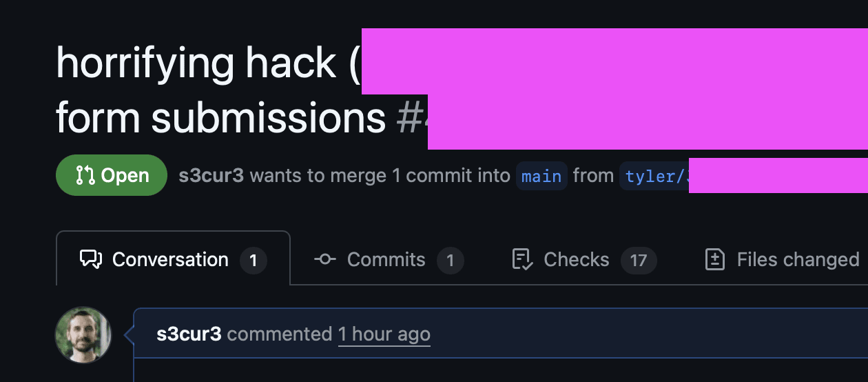Open the tyler/ head branch link
Image resolution: width=868 pixels, height=382 pixels.
click(654, 176)
